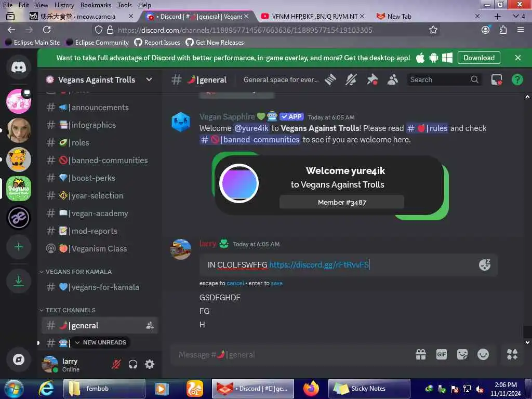This screenshot has width=532, height=399.
Task: Bookmark this page with the star icon
Action: click(433, 30)
